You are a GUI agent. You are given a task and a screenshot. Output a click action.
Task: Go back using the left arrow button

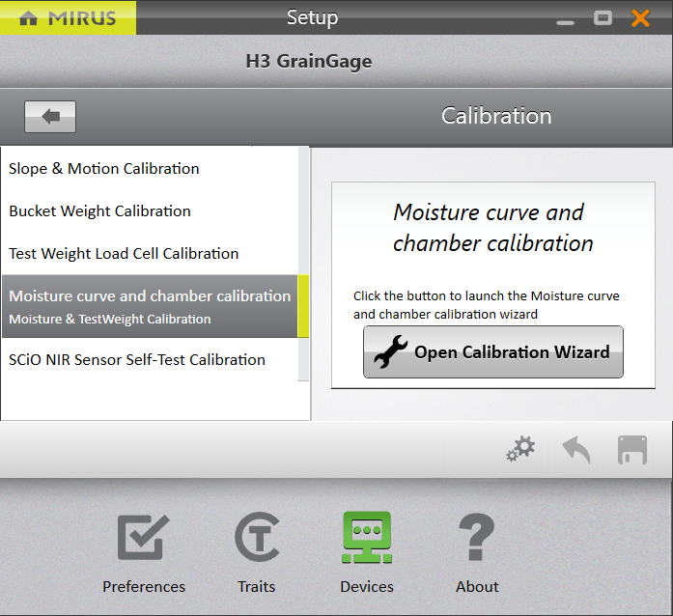[50, 117]
